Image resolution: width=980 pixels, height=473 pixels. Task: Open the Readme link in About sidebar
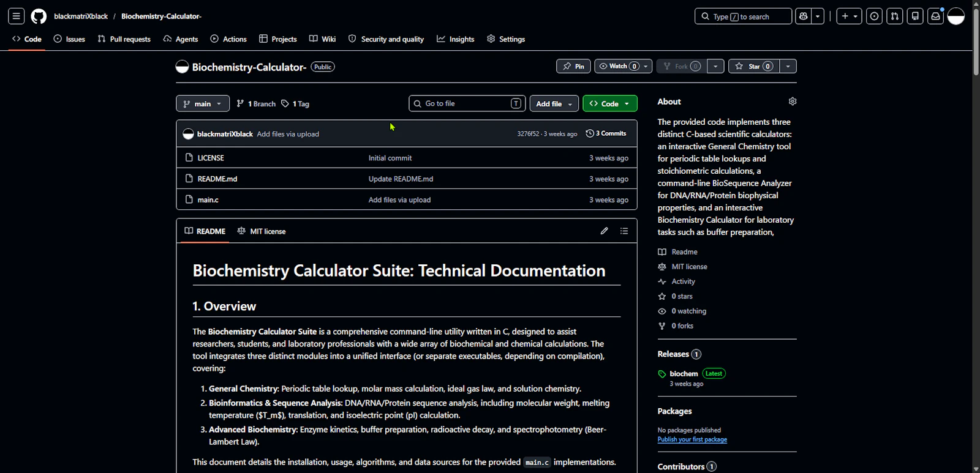(x=678, y=252)
